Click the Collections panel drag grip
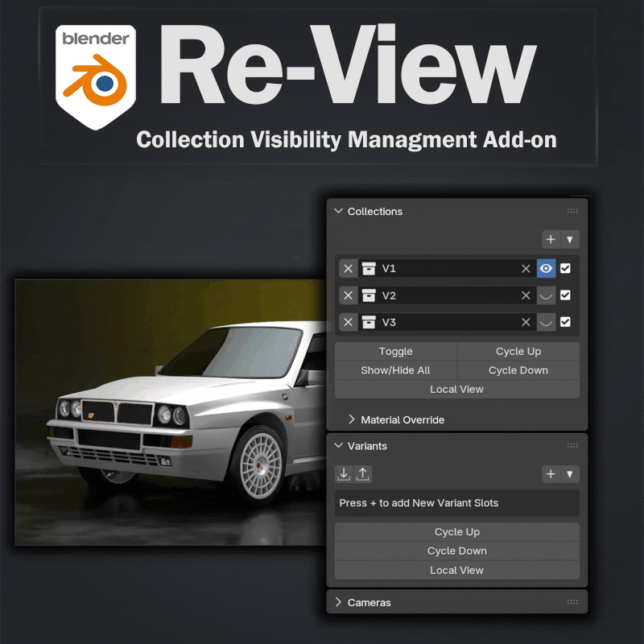 [572, 211]
